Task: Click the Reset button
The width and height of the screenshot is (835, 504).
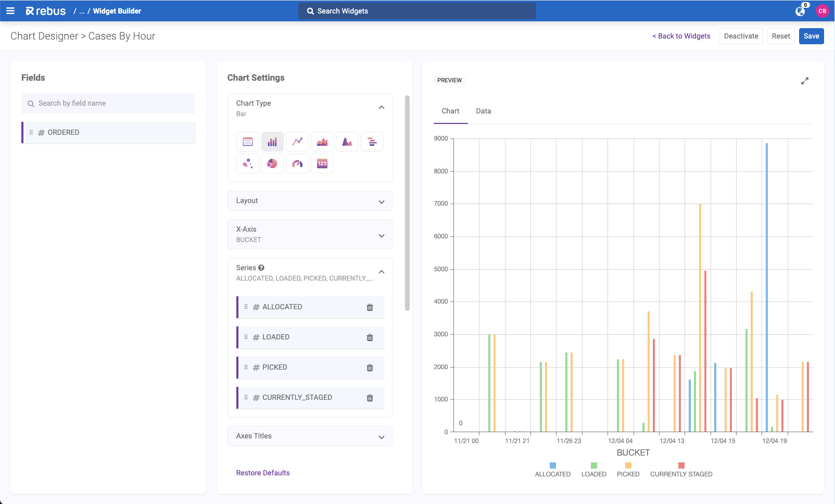Action: point(781,36)
